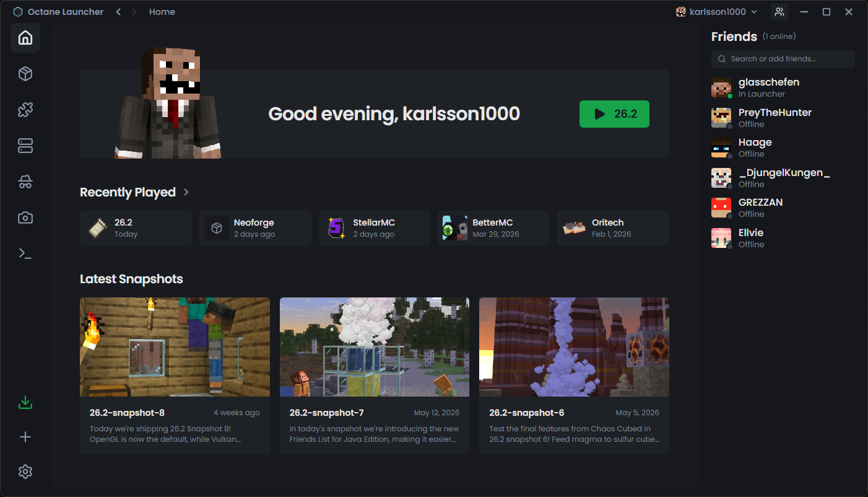
Task: Click the 26.2 instance scroll icon
Action: click(97, 228)
